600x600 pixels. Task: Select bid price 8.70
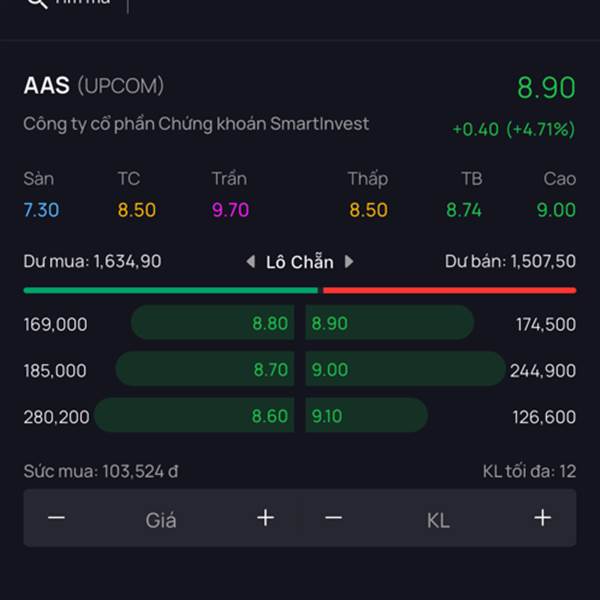tap(270, 370)
